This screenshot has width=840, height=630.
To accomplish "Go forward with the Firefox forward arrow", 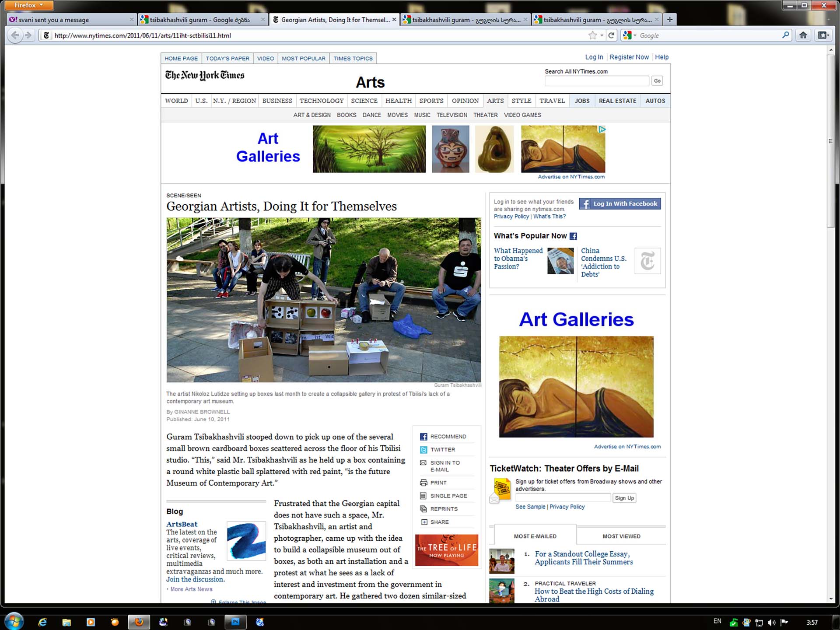I will [x=28, y=35].
